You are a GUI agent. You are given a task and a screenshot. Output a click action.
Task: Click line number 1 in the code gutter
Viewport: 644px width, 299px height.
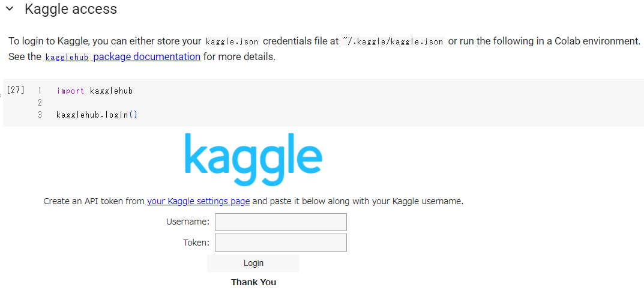pos(40,91)
